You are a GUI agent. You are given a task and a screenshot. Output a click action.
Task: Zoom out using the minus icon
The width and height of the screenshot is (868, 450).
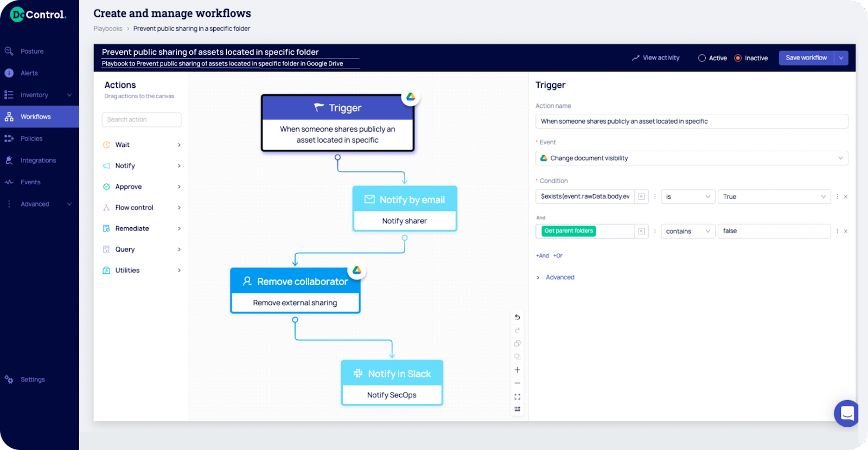click(x=517, y=383)
